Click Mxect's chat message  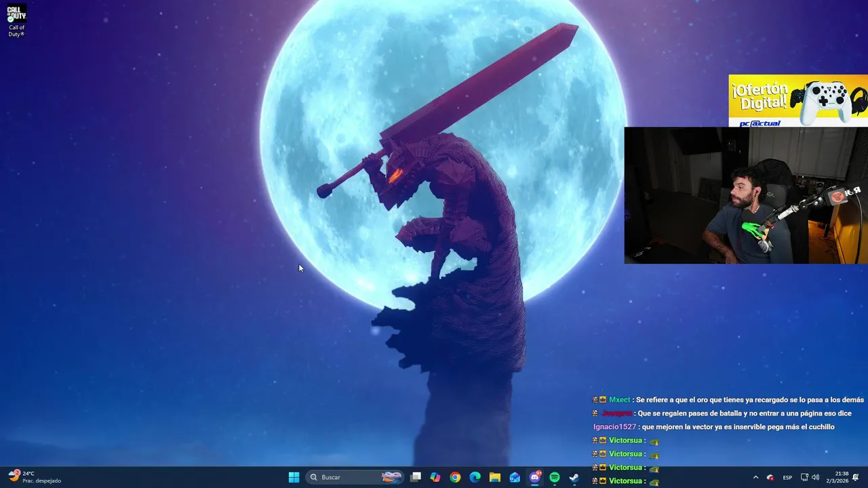[x=728, y=400]
